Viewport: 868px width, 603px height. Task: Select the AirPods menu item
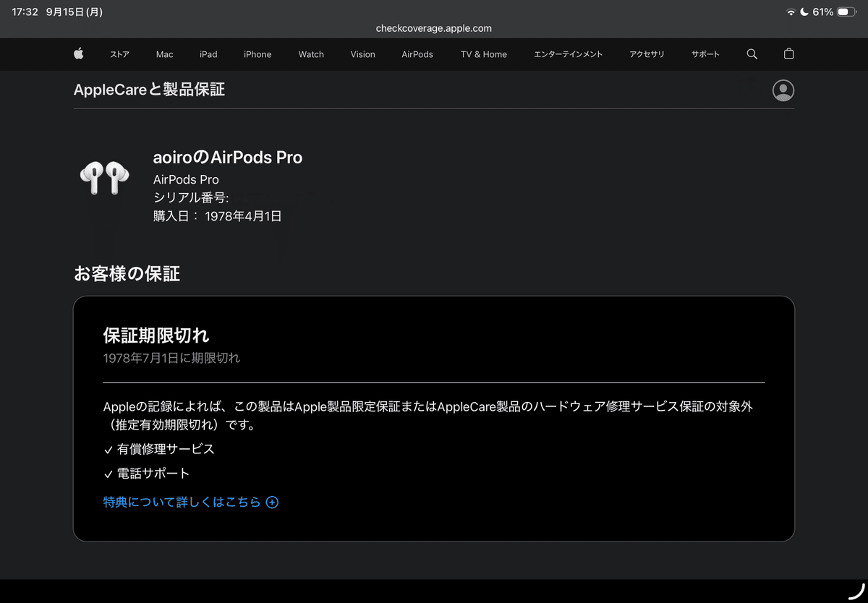click(417, 54)
